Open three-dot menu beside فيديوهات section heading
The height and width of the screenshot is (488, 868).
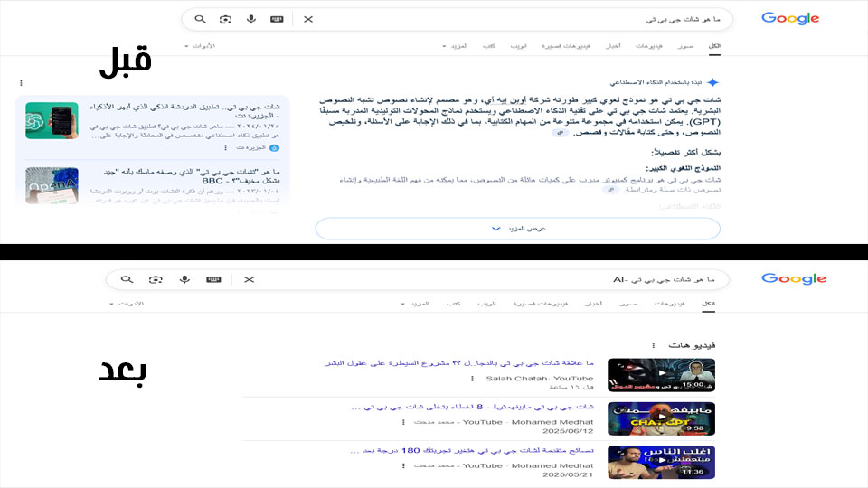(653, 345)
